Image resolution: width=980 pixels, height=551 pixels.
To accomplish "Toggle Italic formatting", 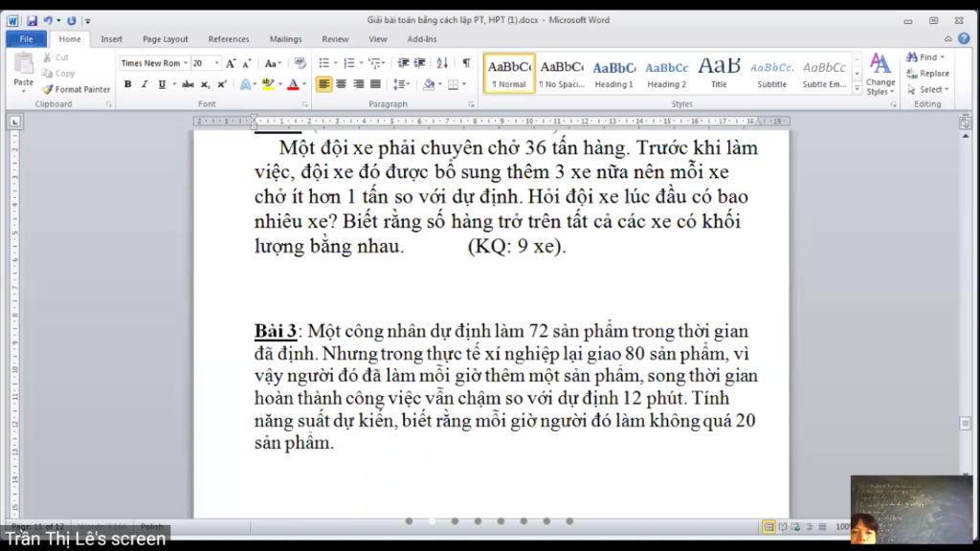I will [x=145, y=84].
